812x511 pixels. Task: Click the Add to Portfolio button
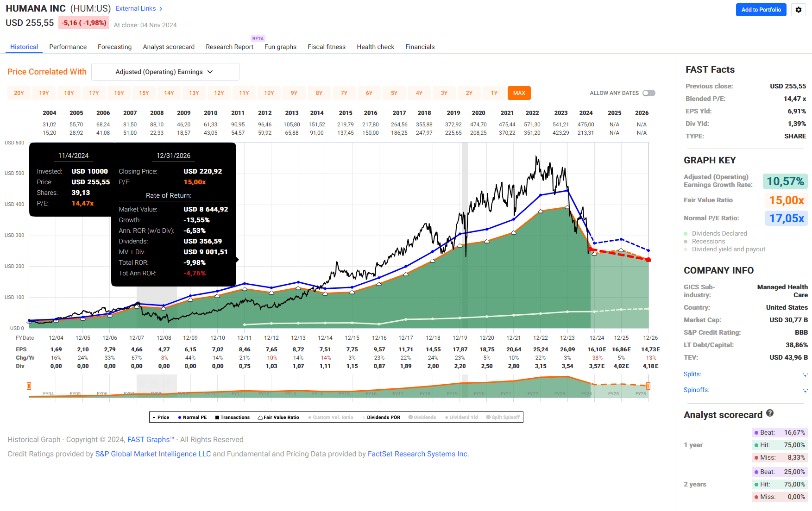(761, 10)
